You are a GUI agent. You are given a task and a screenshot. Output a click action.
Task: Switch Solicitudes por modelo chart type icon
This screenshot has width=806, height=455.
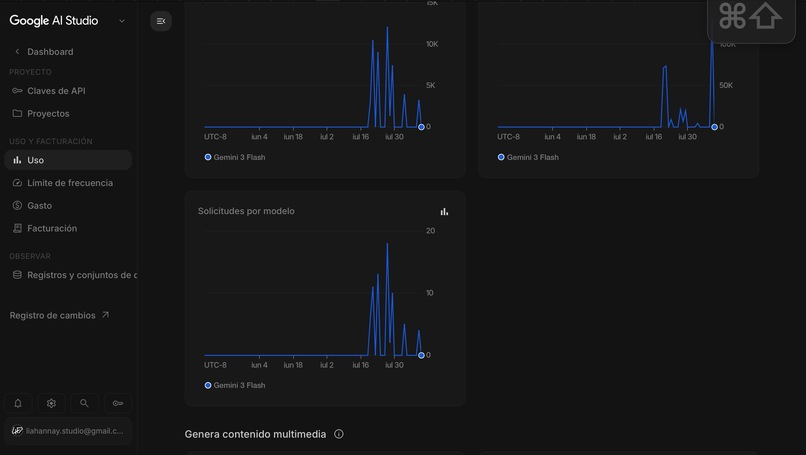(444, 211)
